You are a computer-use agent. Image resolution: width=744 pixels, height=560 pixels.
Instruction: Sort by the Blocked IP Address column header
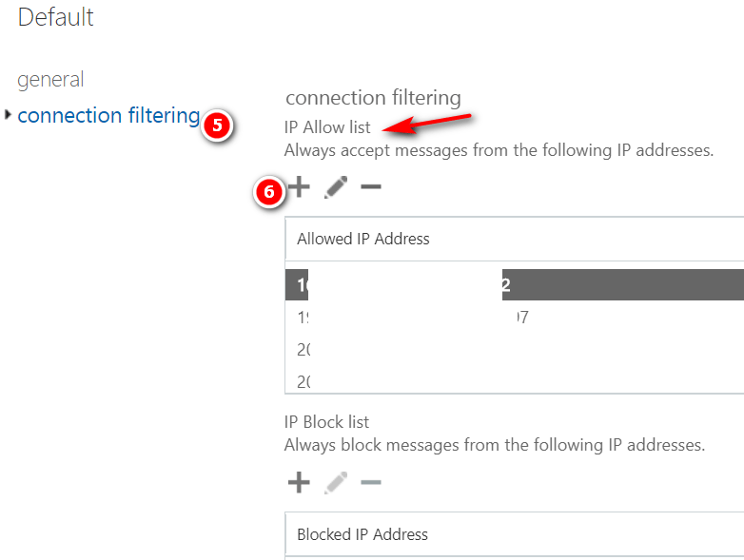362,534
